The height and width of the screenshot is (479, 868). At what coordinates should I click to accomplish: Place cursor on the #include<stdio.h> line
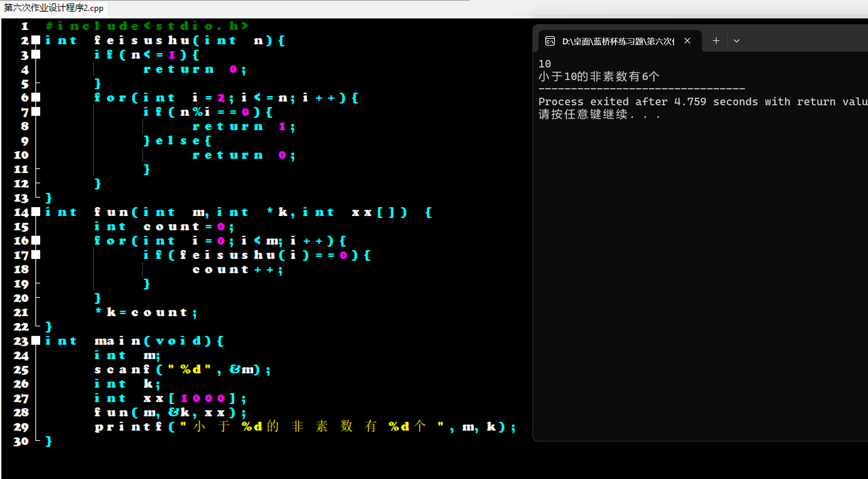point(147,26)
